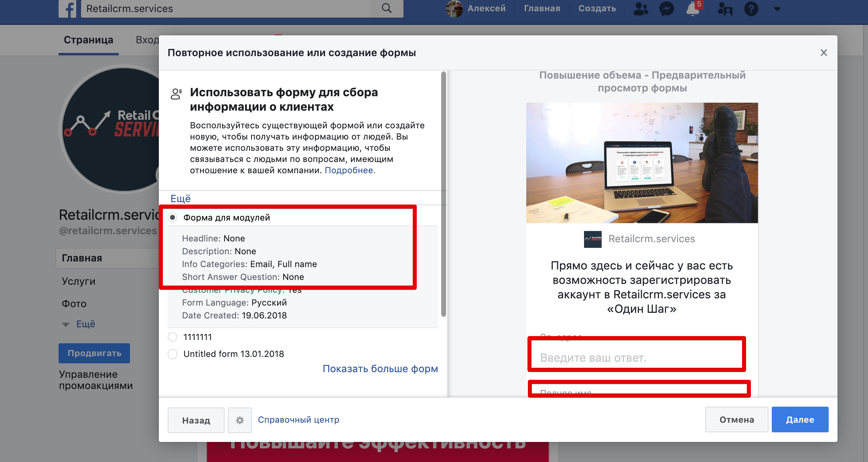Switch to the Страница tab

89,40
